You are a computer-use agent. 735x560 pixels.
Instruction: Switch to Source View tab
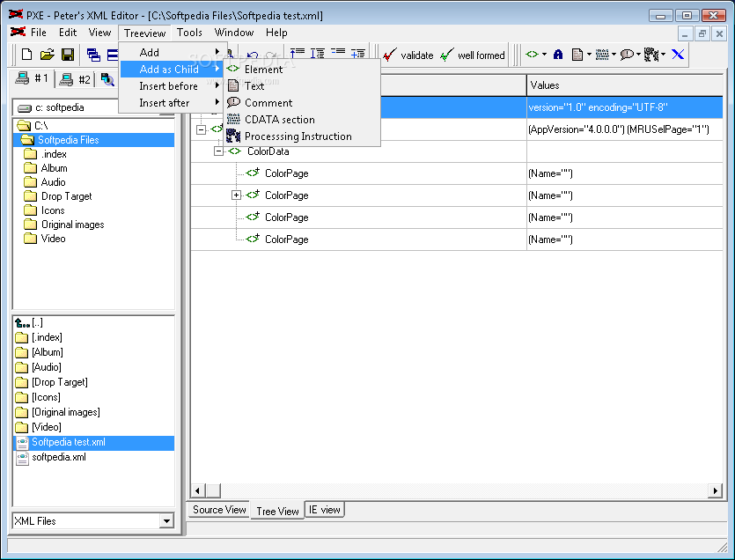coord(219,510)
